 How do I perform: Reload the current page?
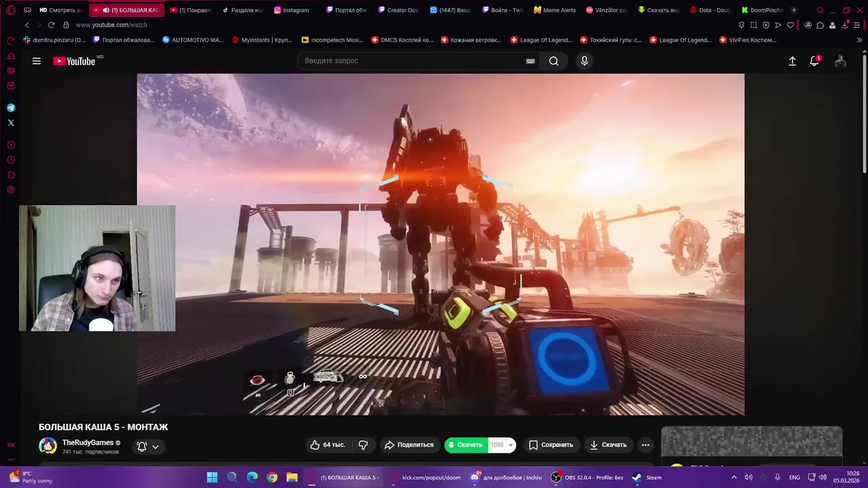tap(51, 25)
